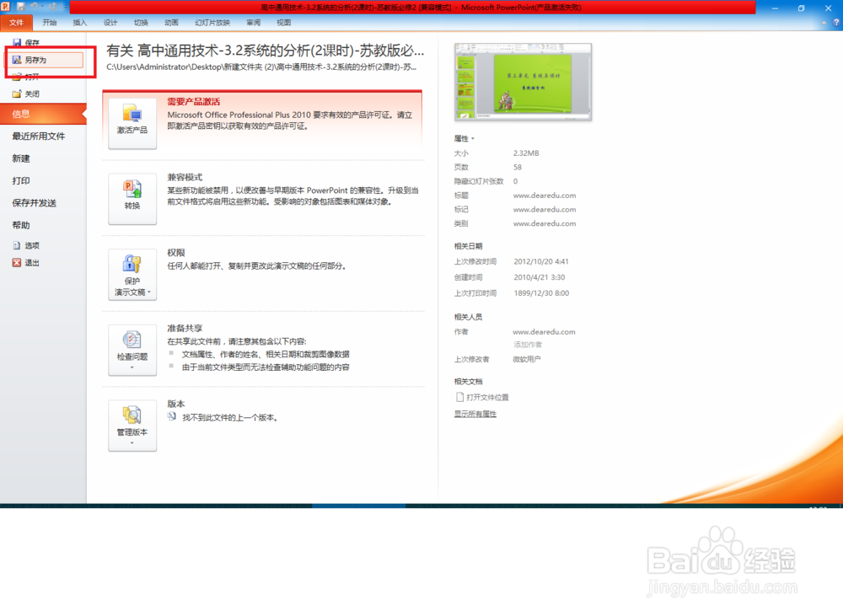
Task: Click the 转换 (Convert) compatibility button
Action: [x=132, y=199]
